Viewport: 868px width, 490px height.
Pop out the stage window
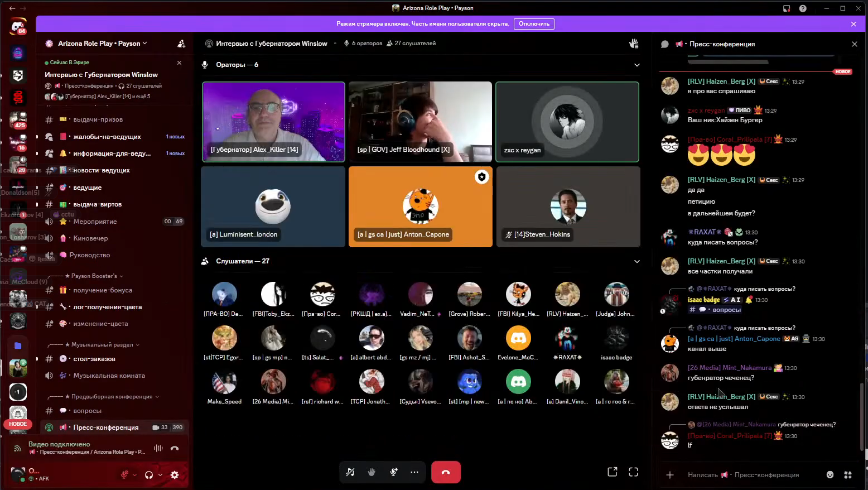(612, 472)
